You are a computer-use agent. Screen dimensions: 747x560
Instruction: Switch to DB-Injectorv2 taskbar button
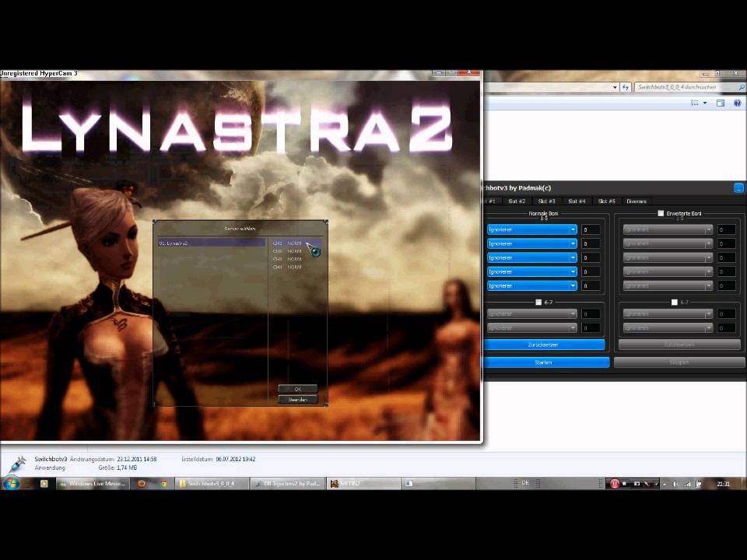[x=288, y=483]
